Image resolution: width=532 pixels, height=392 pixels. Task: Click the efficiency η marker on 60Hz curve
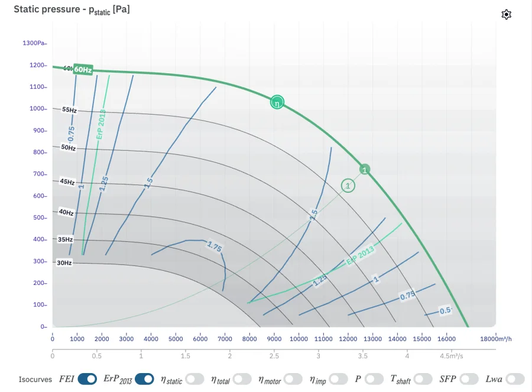(277, 102)
